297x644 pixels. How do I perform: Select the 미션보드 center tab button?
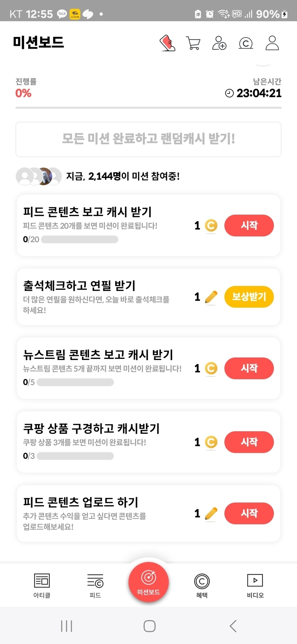148,582
